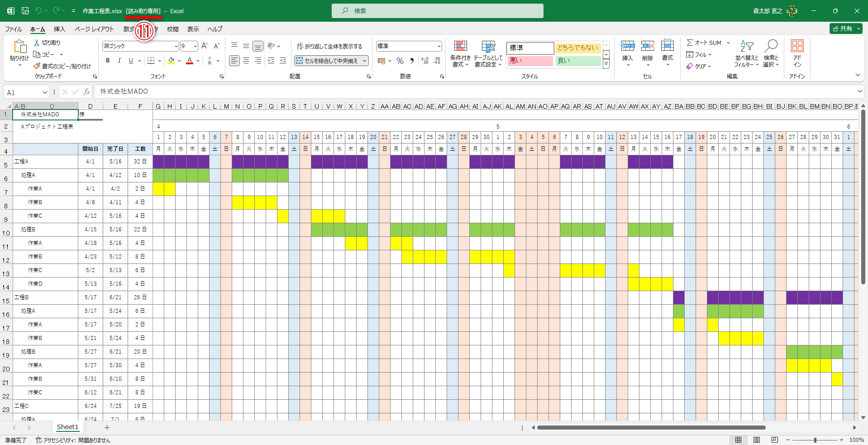The image size is (868, 445).
Task: Expand the Merge & Center dropdown arrow
Action: pos(364,61)
